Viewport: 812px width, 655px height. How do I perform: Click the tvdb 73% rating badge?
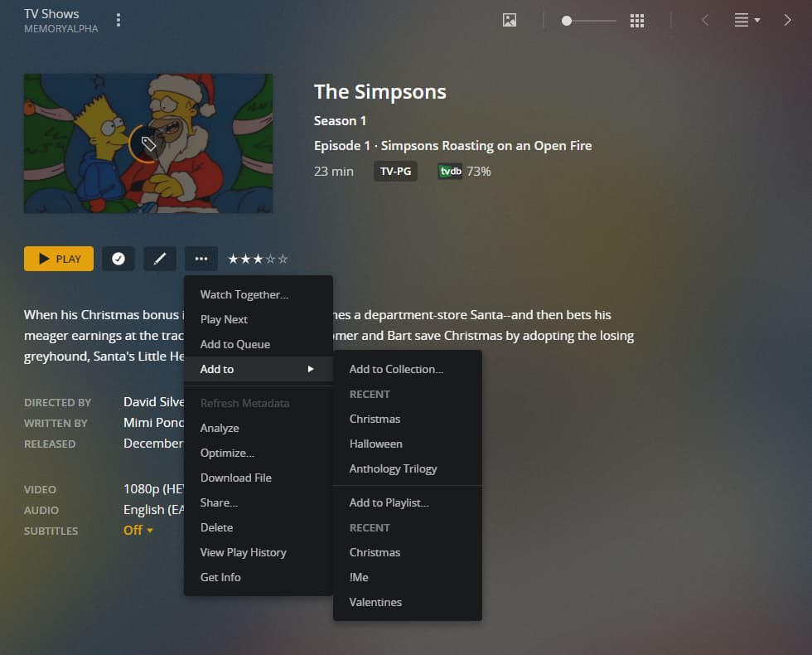464,171
